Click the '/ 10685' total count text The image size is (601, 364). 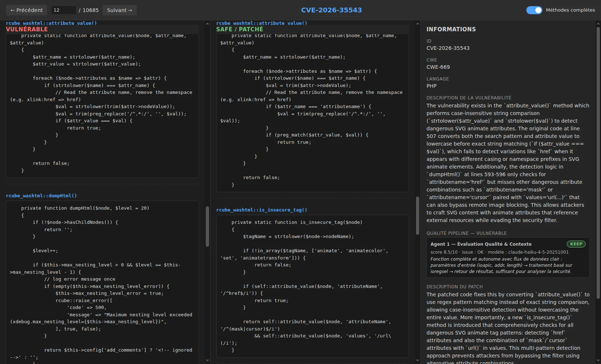(x=89, y=10)
